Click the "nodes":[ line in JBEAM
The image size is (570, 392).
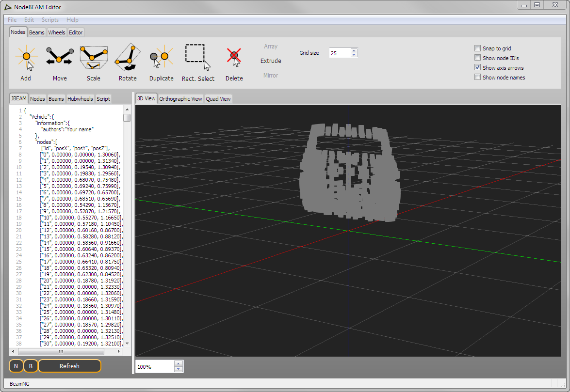[46, 142]
